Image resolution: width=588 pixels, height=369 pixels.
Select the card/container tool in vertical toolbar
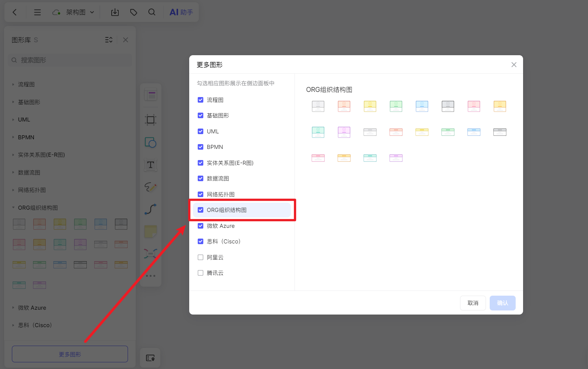click(151, 95)
